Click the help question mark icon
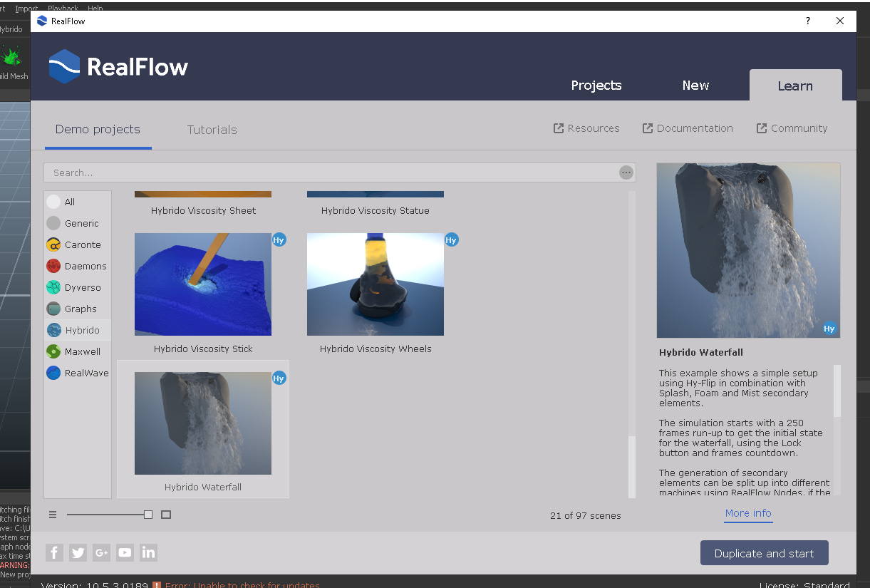This screenshot has height=588, width=870. pyautogui.click(x=807, y=21)
